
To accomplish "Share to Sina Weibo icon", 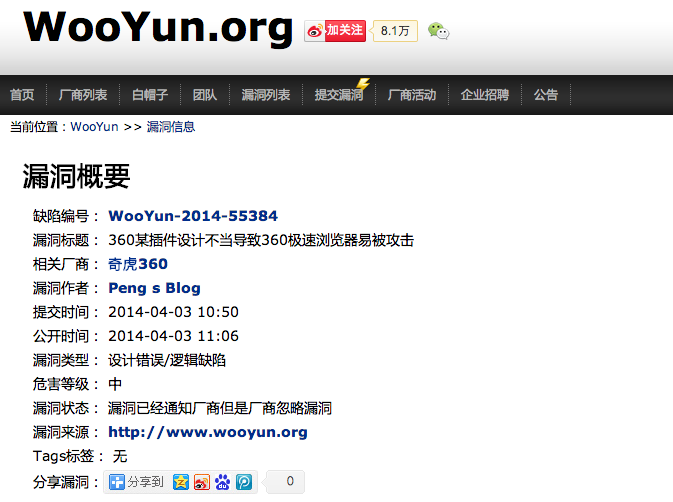I will pos(201,482).
